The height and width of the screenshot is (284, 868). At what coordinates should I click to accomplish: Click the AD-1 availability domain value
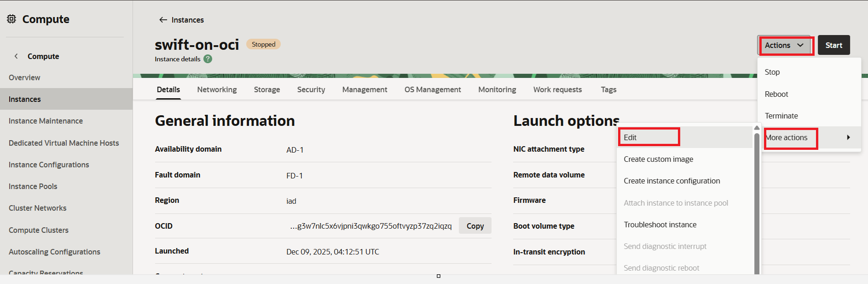pyautogui.click(x=295, y=150)
